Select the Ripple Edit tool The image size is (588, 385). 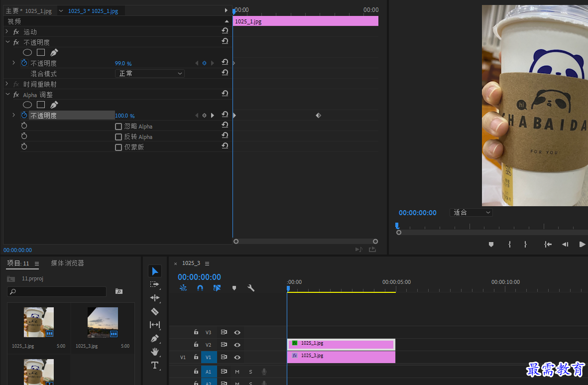click(155, 298)
